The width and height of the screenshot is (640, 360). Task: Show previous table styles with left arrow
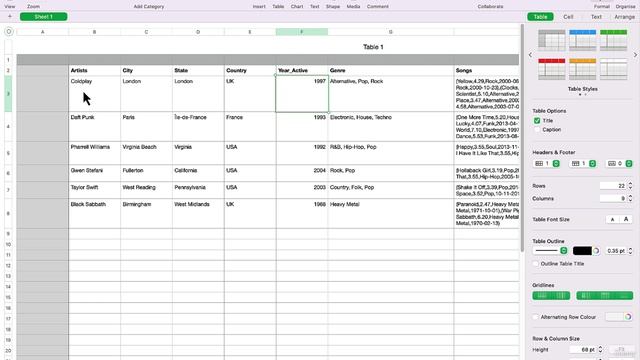point(530,55)
